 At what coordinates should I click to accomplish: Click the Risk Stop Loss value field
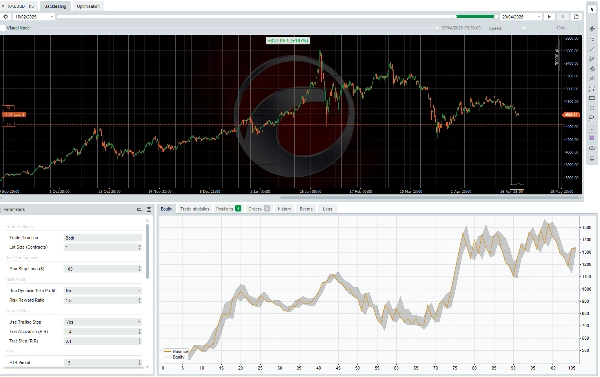click(x=103, y=269)
